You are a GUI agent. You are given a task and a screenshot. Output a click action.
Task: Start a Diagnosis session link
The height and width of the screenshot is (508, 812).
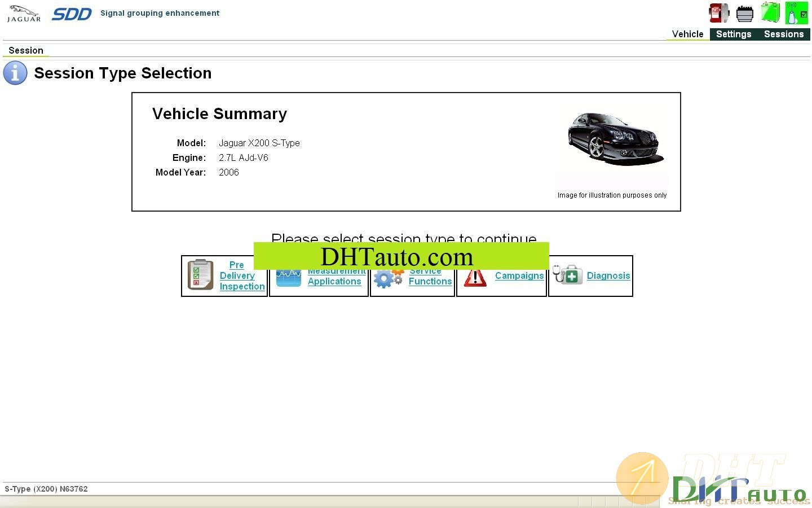pos(608,275)
